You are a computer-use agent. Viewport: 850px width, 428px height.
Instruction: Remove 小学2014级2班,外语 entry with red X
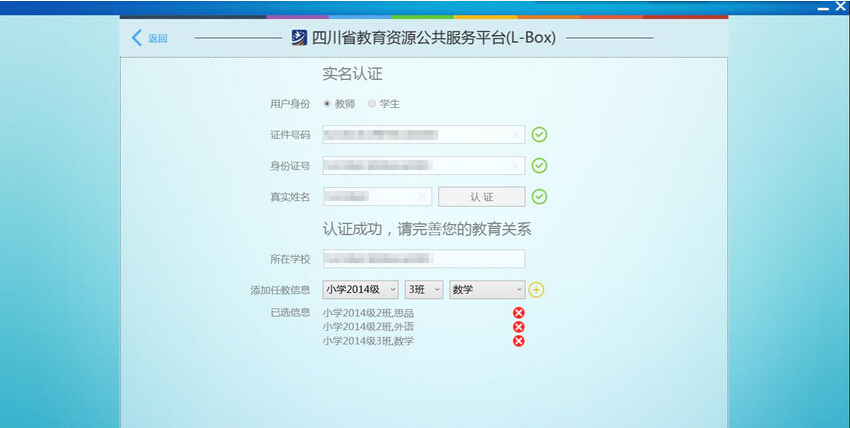519,327
